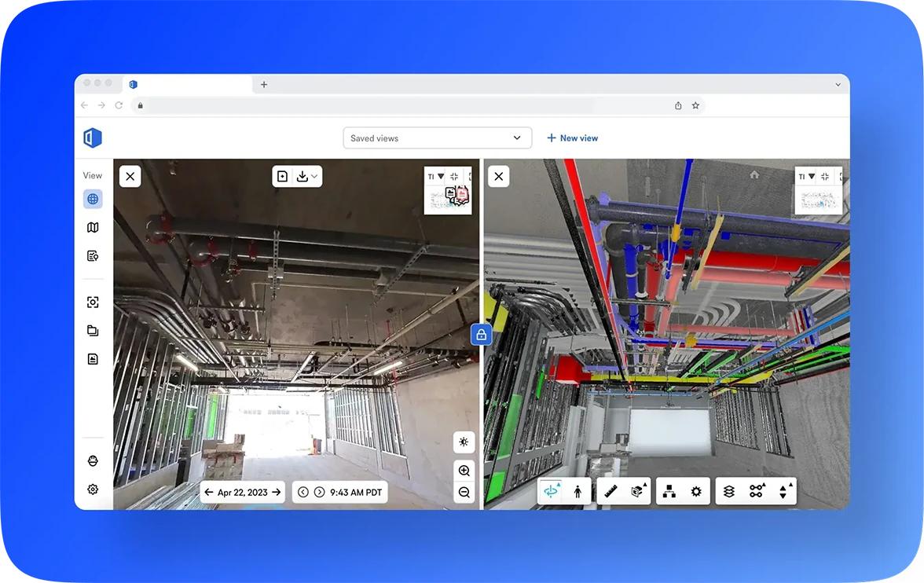Open the map icon in left sidebar

pos(93,227)
